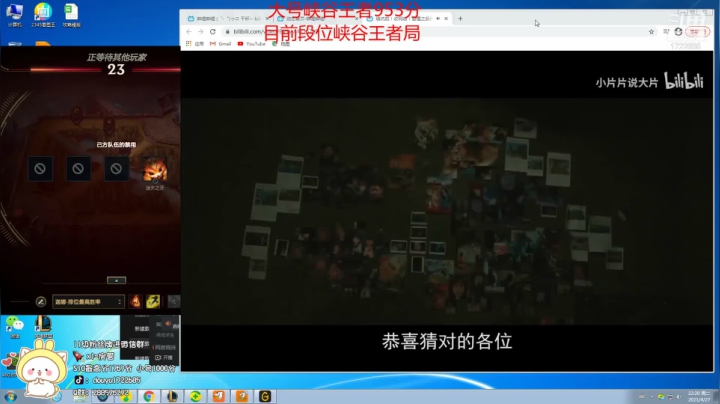Open the green plus taskbar app
720x404 pixels.
[196, 397]
